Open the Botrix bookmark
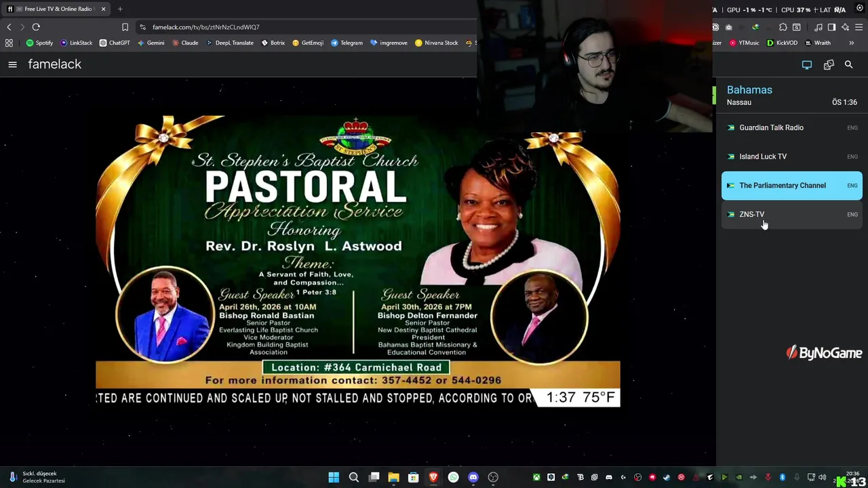 (273, 43)
